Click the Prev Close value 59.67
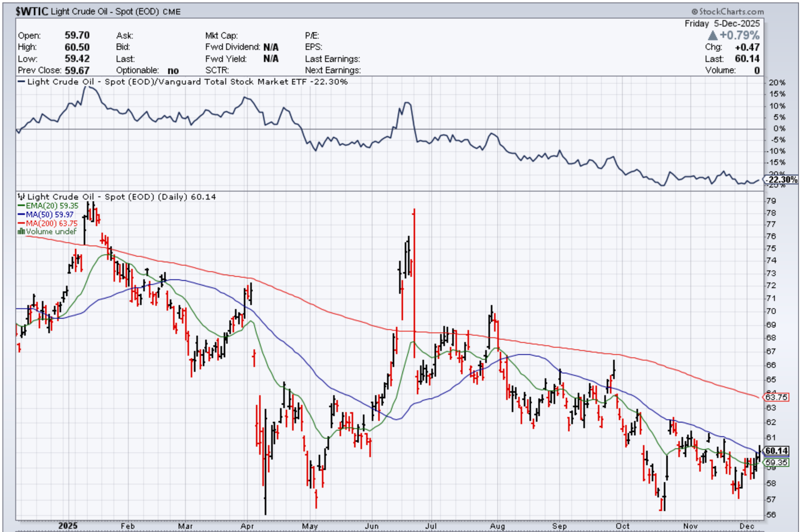Viewport: 803px width, 532px height. click(77, 70)
